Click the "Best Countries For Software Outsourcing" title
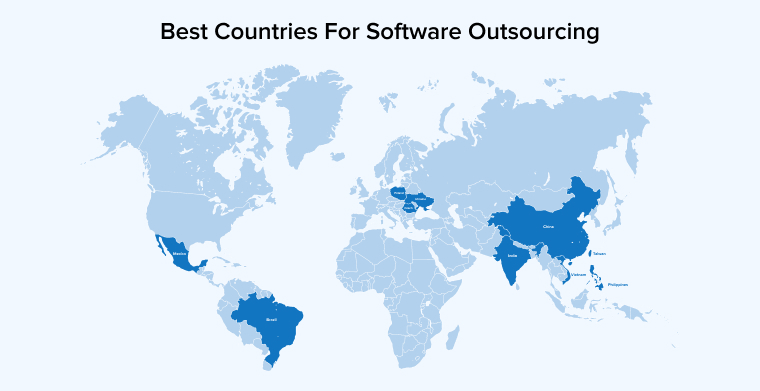This screenshot has height=391, width=760. pos(380,31)
